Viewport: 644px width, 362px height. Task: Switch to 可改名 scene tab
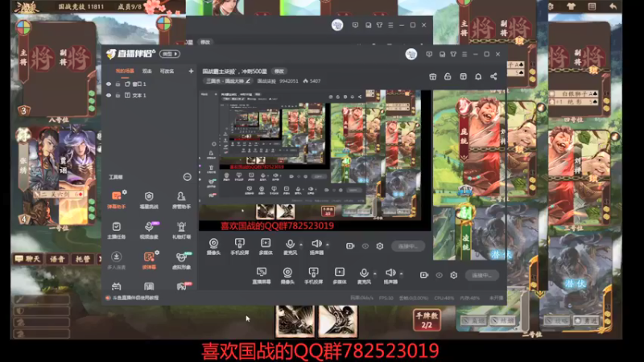coord(167,71)
